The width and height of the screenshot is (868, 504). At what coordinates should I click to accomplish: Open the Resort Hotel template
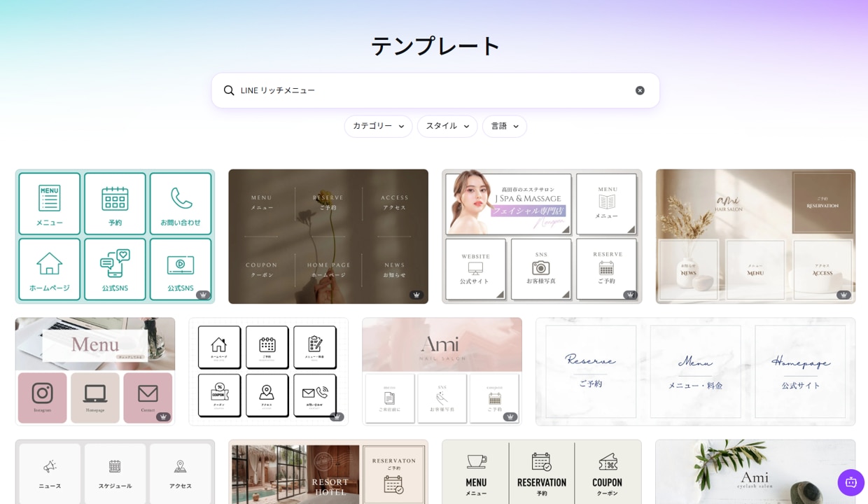(328, 472)
